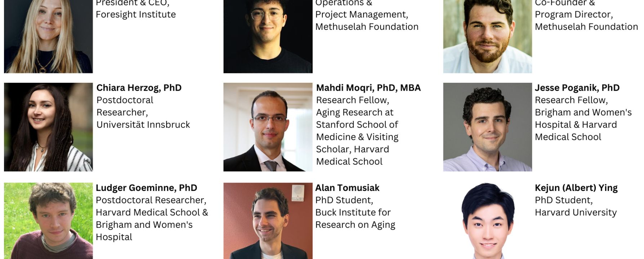Select the name Chiara Herzog, PhD

point(139,88)
